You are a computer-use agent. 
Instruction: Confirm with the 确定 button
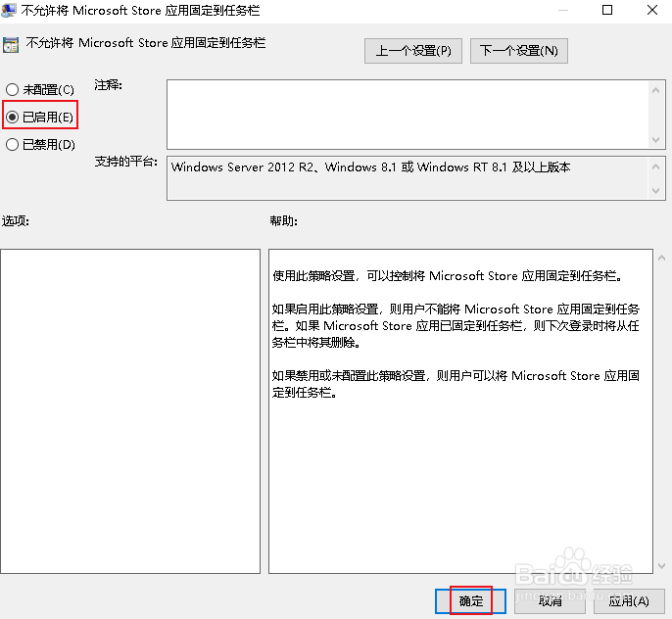[470, 601]
